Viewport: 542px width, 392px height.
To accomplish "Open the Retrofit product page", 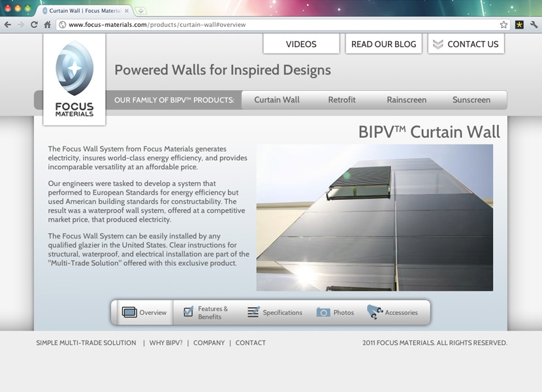I will (342, 100).
